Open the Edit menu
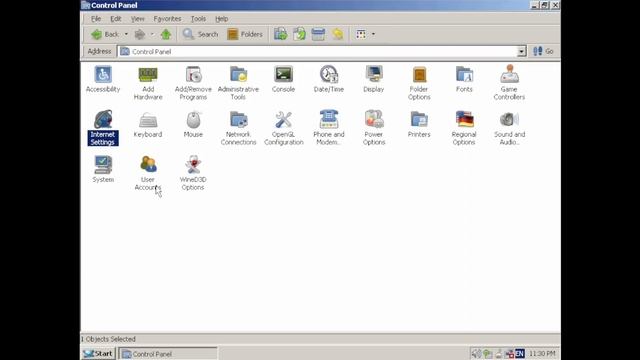 point(116,19)
